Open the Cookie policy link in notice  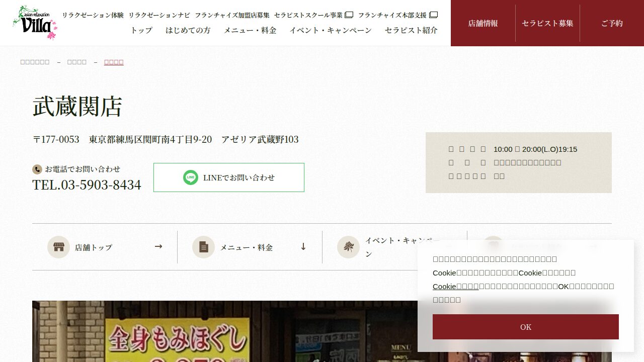pos(455,286)
